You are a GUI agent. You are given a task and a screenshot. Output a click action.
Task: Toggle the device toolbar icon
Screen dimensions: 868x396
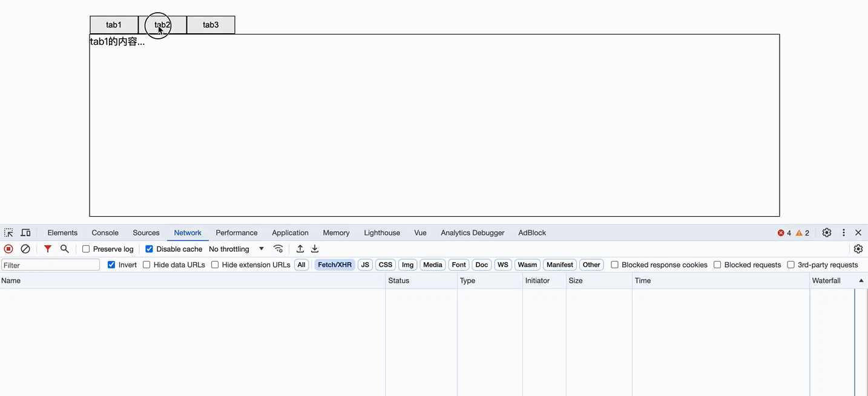25,233
